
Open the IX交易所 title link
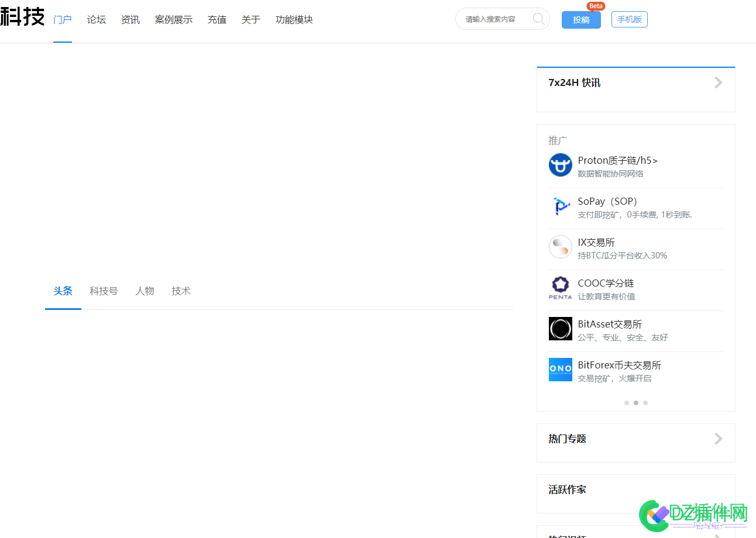tap(596, 242)
